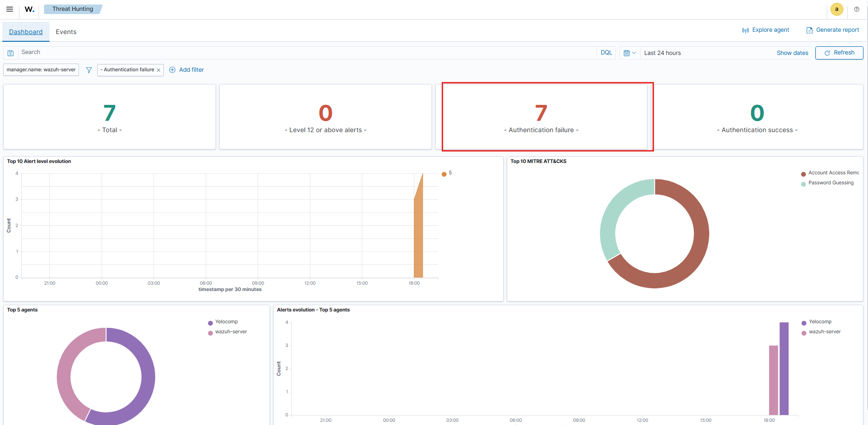
Task: Click the user avatar 'a'
Action: coord(837,9)
